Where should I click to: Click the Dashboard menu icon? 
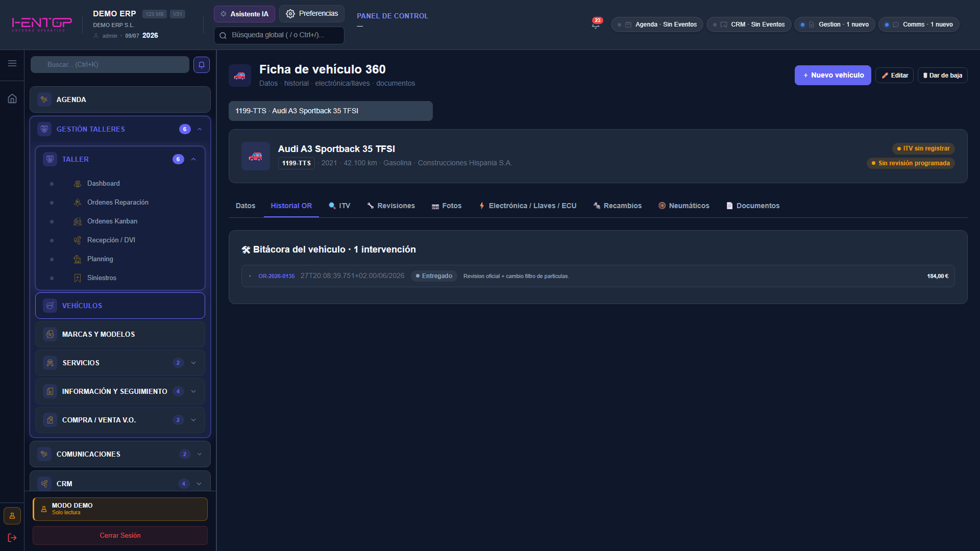(78, 184)
